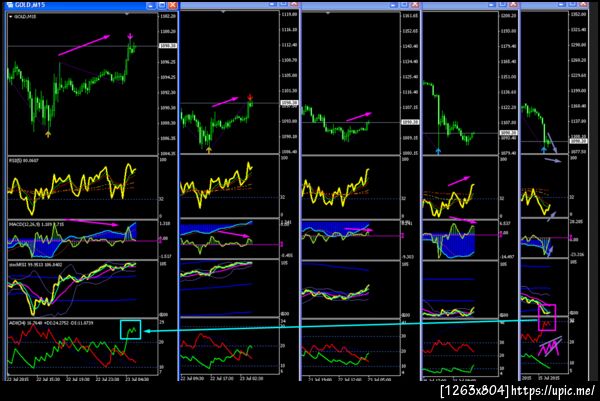Screen dimensions: 600x401
Task: Close the GOLD,M15 chart window
Action: (x=173, y=5)
